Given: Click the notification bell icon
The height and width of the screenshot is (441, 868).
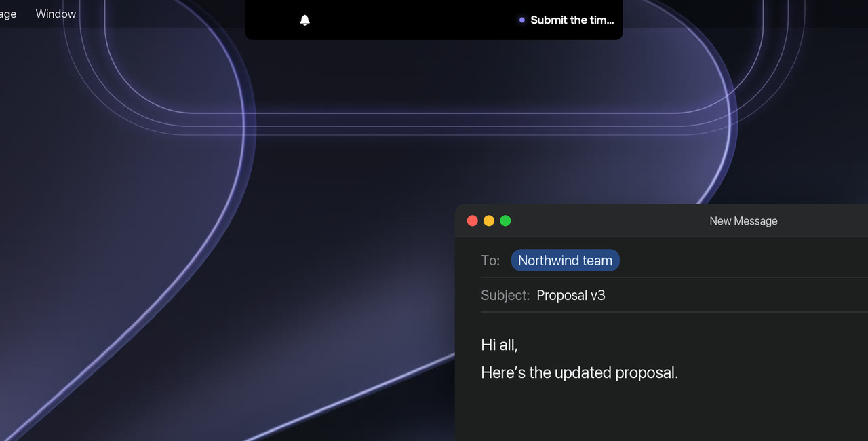Looking at the screenshot, I should [x=305, y=20].
